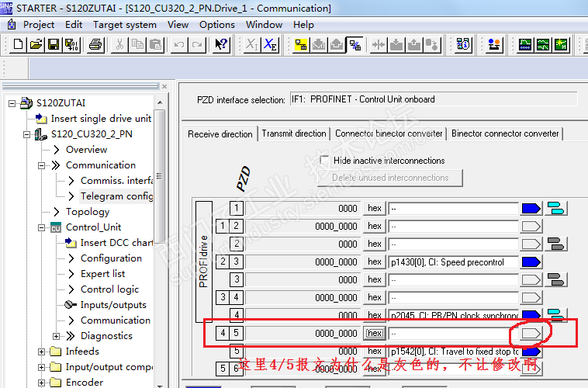Click Delete unused interconnections button

coord(390,178)
